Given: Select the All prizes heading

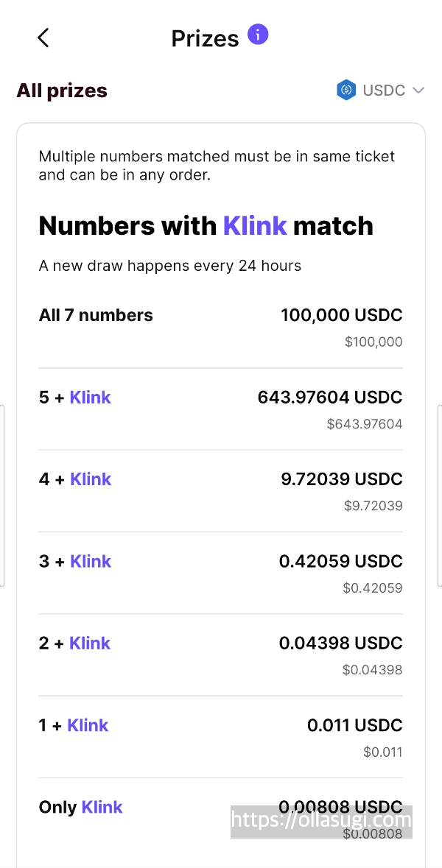Looking at the screenshot, I should [62, 90].
